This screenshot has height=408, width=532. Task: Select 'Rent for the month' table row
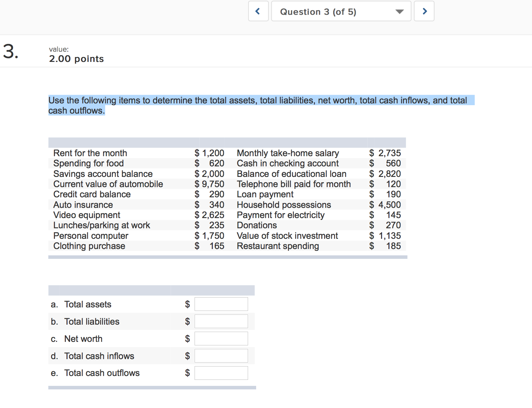pyautogui.click(x=90, y=153)
